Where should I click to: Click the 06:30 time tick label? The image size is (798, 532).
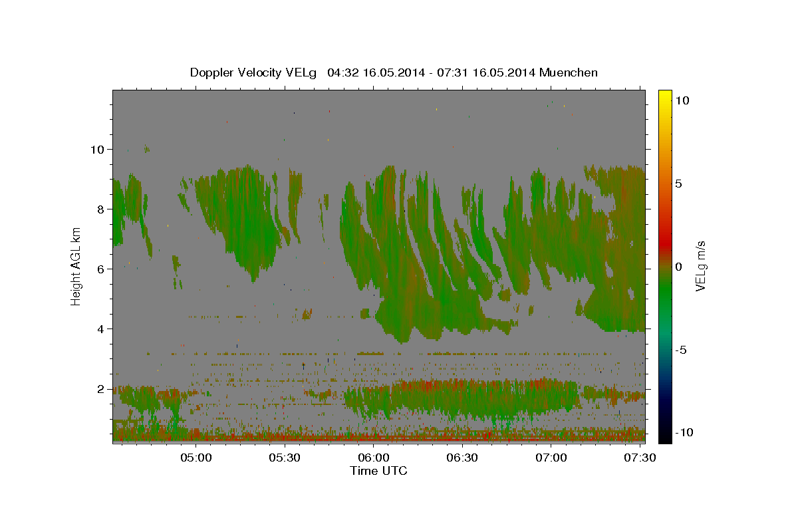[x=463, y=458]
